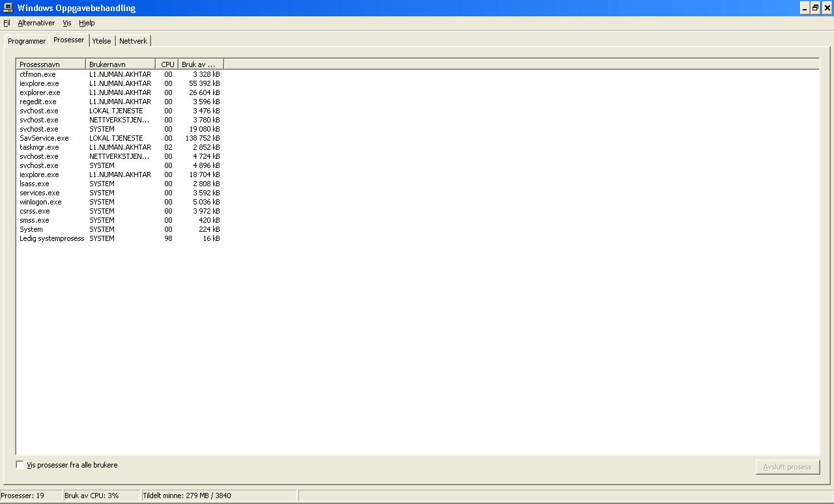Screen dimensions: 834x504
Task: Restore down the Task Manager window
Action: 815,8
